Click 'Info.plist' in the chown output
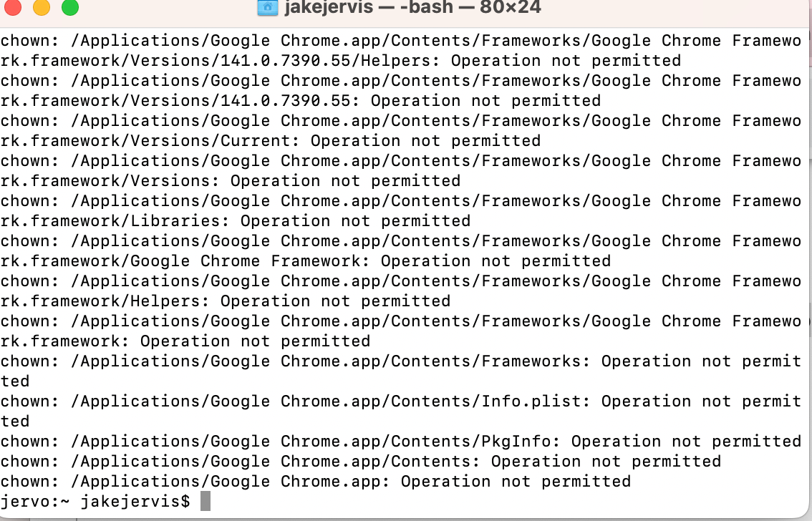This screenshot has height=521, width=812. pyautogui.click(x=531, y=401)
